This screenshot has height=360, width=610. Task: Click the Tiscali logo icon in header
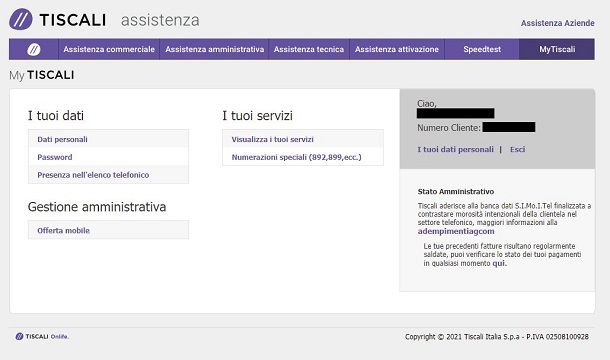coord(21,19)
